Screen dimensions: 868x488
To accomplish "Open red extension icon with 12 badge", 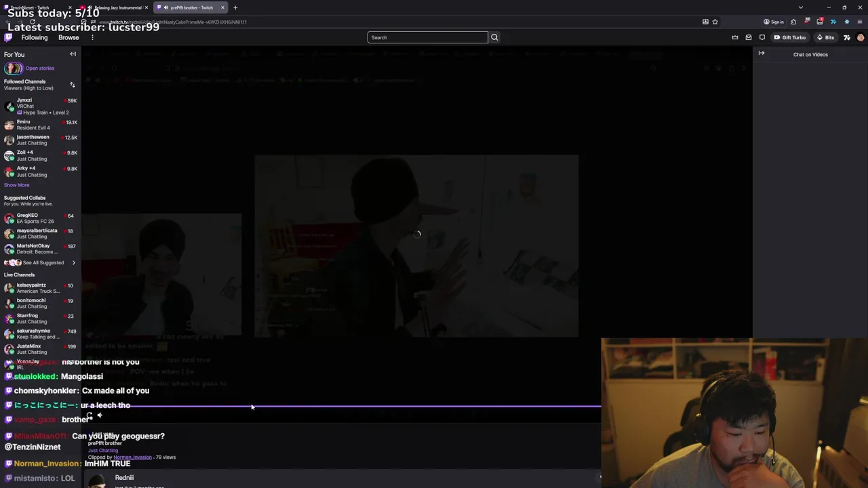I will [807, 22].
